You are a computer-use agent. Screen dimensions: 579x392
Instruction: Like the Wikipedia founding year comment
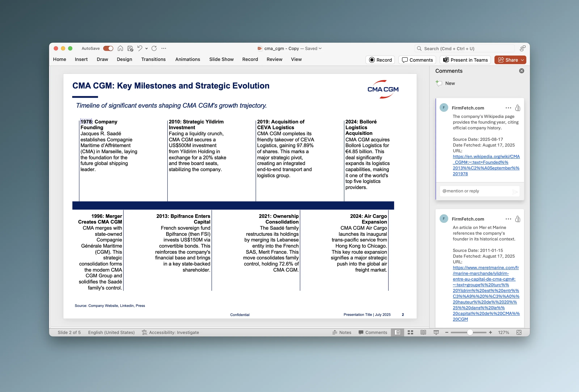point(518,108)
